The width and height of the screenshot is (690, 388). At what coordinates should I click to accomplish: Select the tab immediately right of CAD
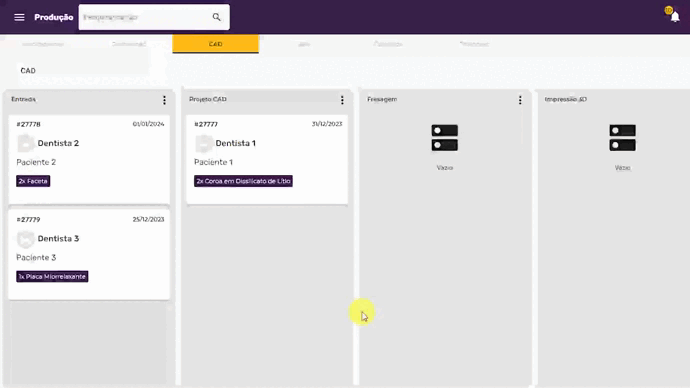(x=304, y=44)
